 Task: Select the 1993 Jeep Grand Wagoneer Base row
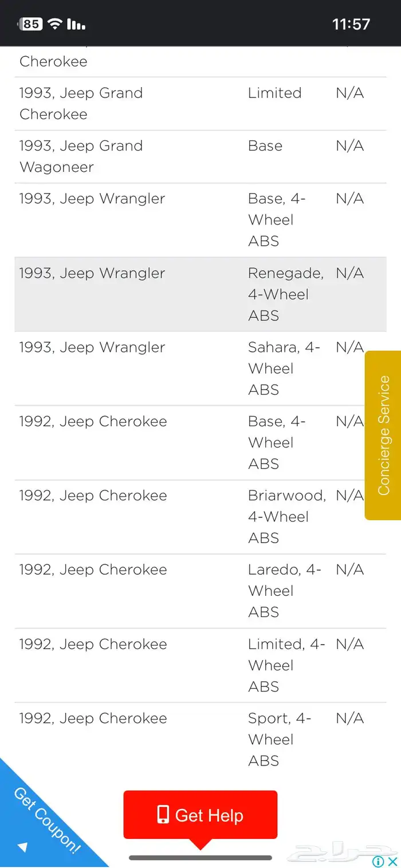200,156
